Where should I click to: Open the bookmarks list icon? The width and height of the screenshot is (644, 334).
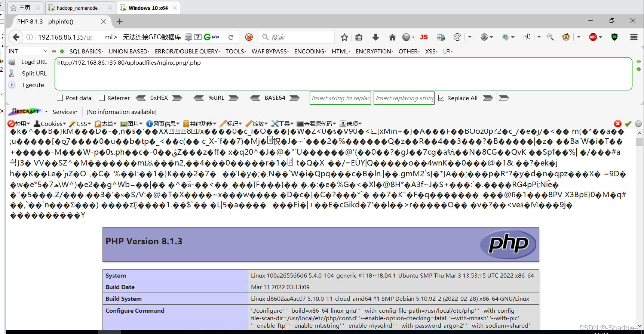359,37
